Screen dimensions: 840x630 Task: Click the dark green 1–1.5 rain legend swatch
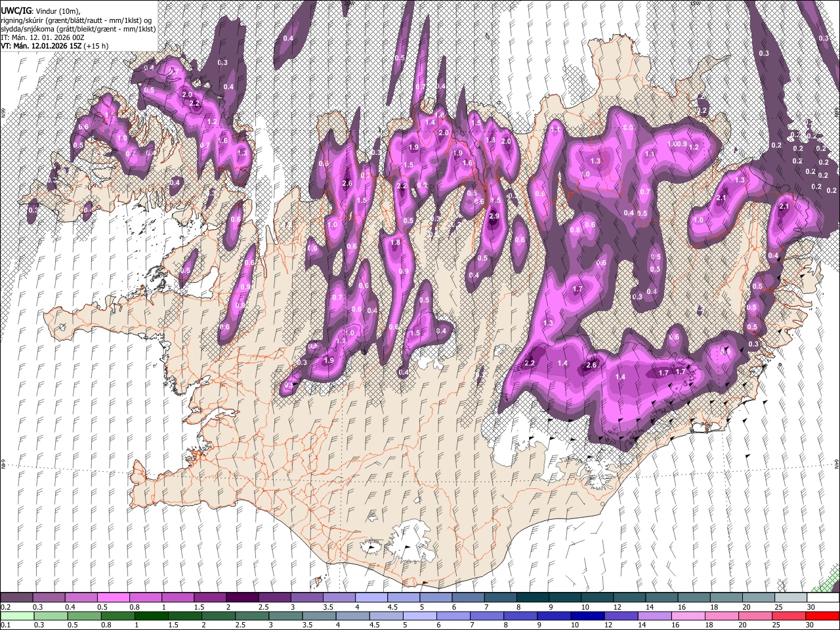[151, 616]
